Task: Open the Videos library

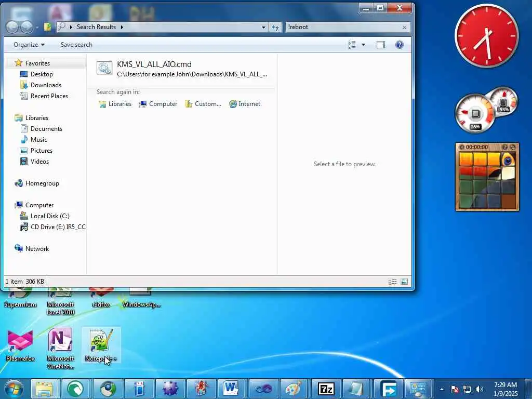Action: (39, 162)
